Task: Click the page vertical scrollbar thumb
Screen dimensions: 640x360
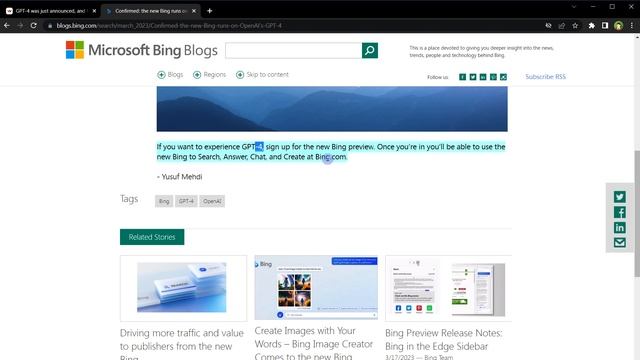Action: [x=637, y=214]
